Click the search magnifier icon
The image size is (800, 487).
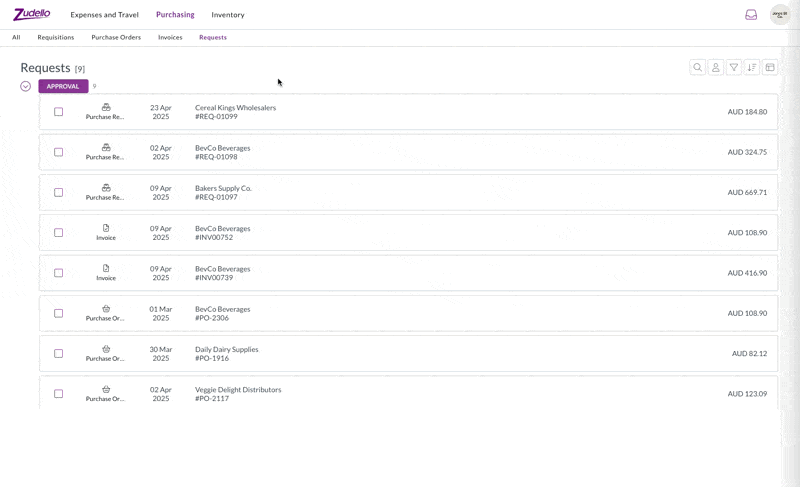(x=697, y=67)
